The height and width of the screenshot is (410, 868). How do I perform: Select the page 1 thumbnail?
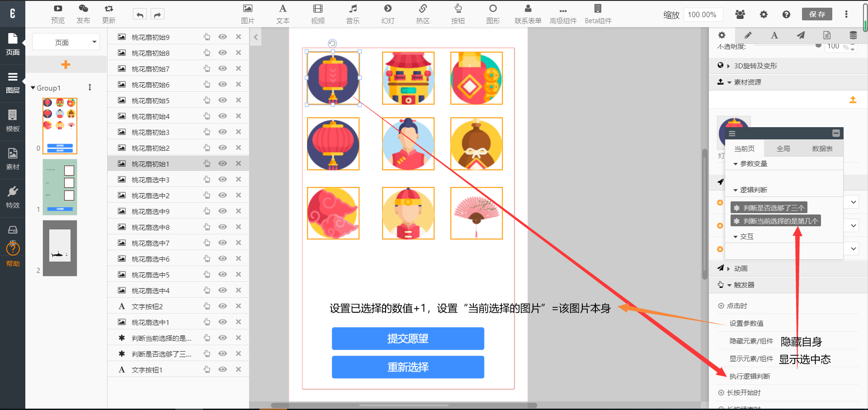coord(60,187)
